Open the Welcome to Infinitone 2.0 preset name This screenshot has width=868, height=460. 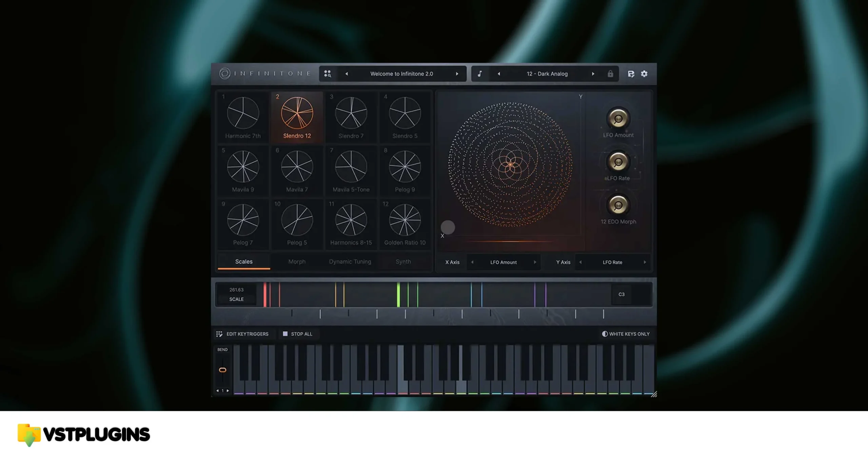click(401, 74)
